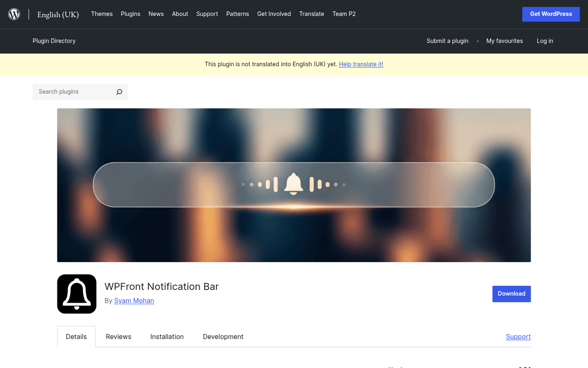
Task: Click the Get WordPress button
Action: (x=551, y=14)
